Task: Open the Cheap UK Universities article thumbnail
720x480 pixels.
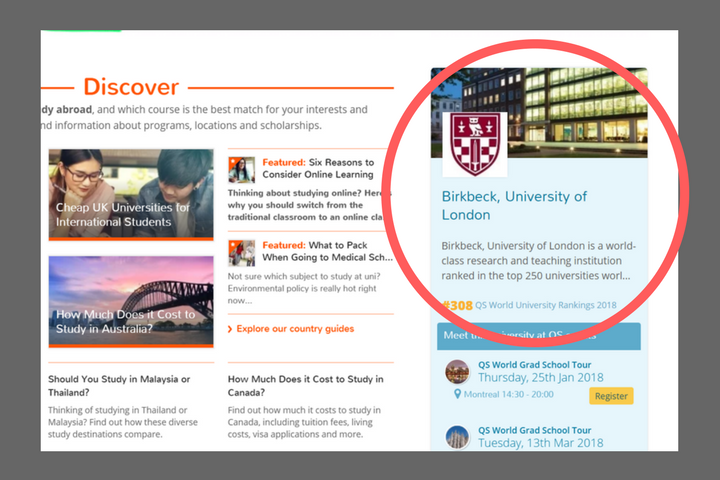Action: [131, 194]
